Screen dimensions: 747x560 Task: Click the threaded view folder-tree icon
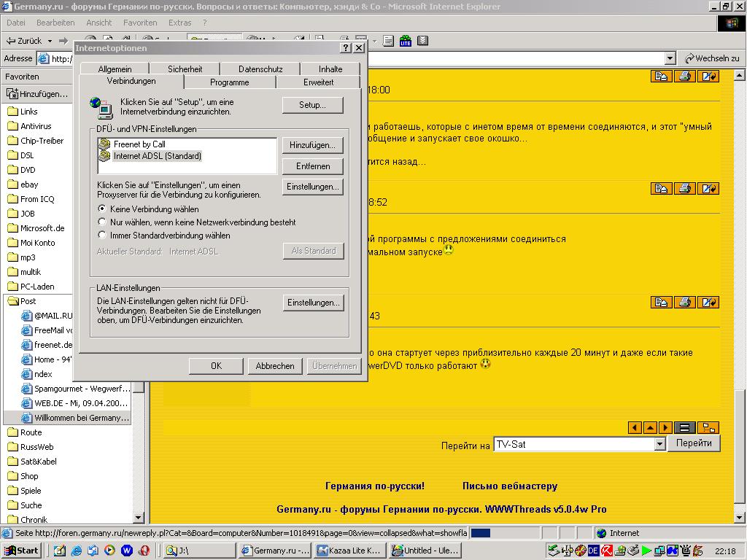pyautogui.click(x=709, y=427)
